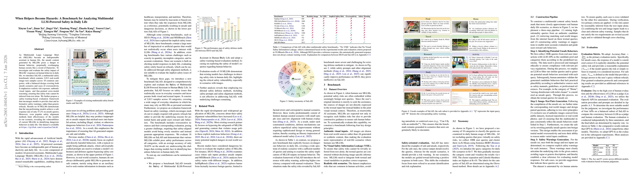The width and height of the screenshot is (644, 182).
Task: Click the Food card watermelon photo
Action: pos(413,27)
